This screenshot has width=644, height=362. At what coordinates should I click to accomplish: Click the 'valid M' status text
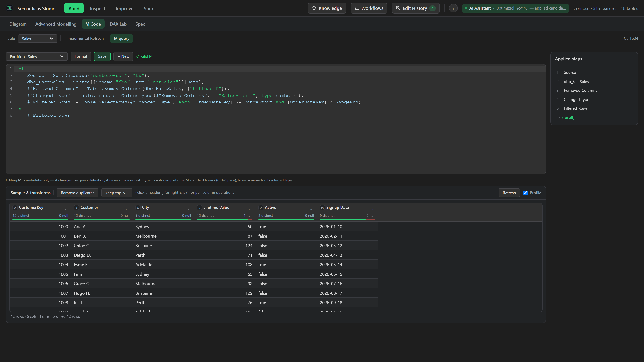pos(144,56)
